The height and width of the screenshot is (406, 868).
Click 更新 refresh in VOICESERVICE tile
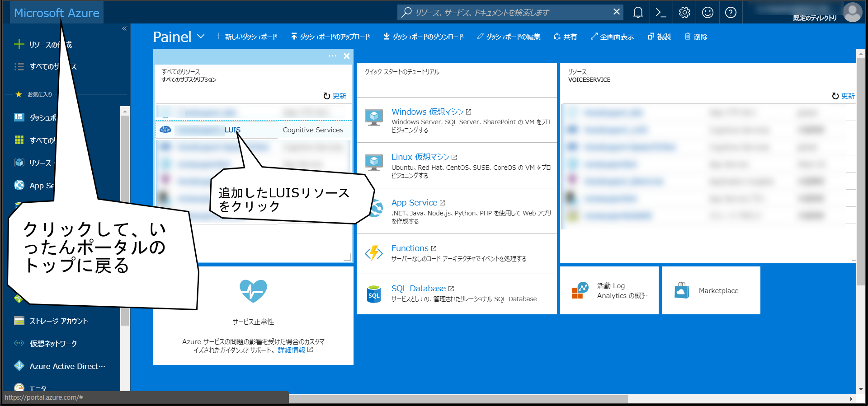click(843, 96)
